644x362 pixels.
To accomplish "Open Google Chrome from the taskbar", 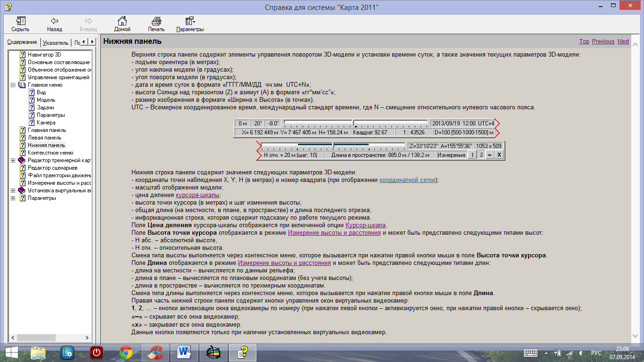I will coord(125,352).
